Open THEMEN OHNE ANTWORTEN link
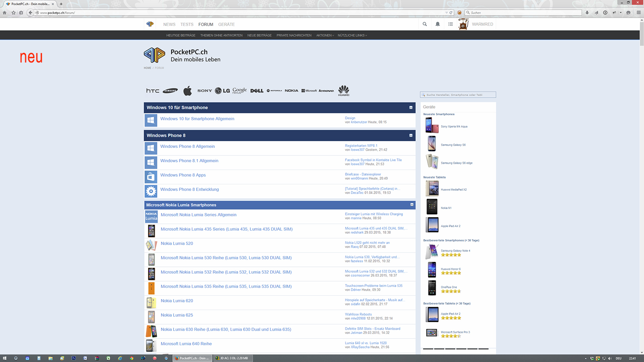644x362 pixels. (221, 36)
